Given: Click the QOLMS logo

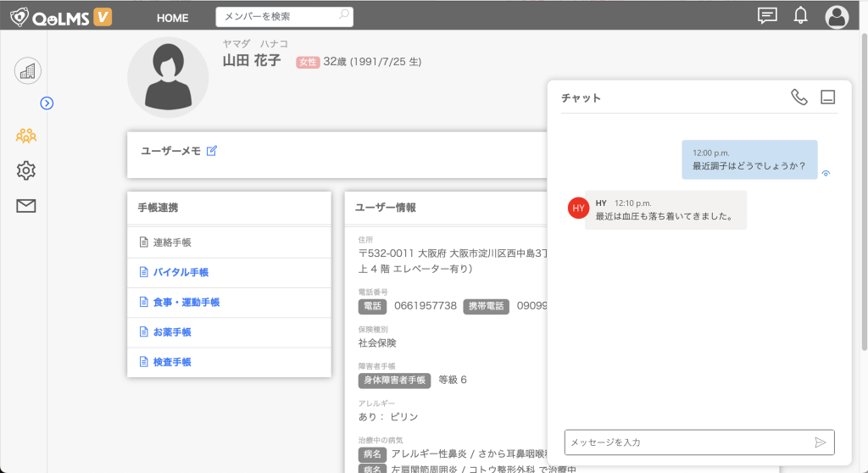Looking at the screenshot, I should 60,16.
